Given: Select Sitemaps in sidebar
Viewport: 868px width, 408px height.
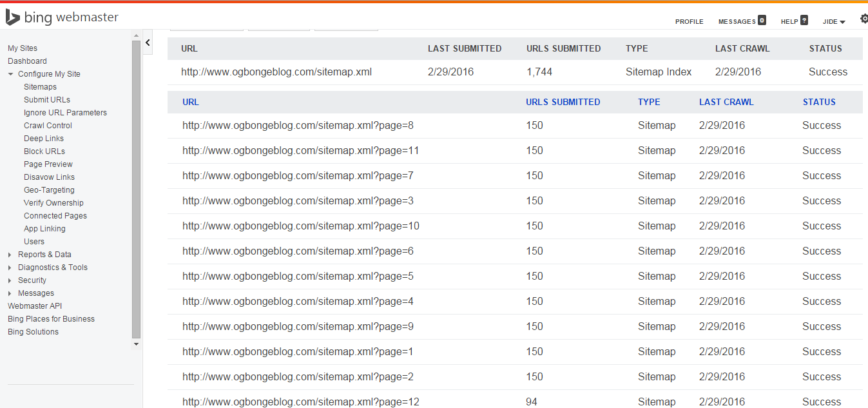Looking at the screenshot, I should click(x=40, y=87).
